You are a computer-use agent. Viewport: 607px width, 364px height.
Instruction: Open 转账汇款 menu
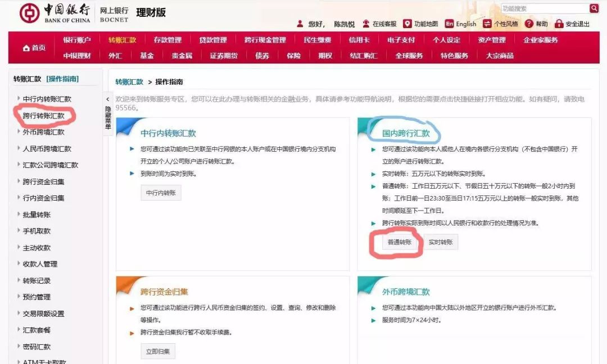tap(122, 40)
